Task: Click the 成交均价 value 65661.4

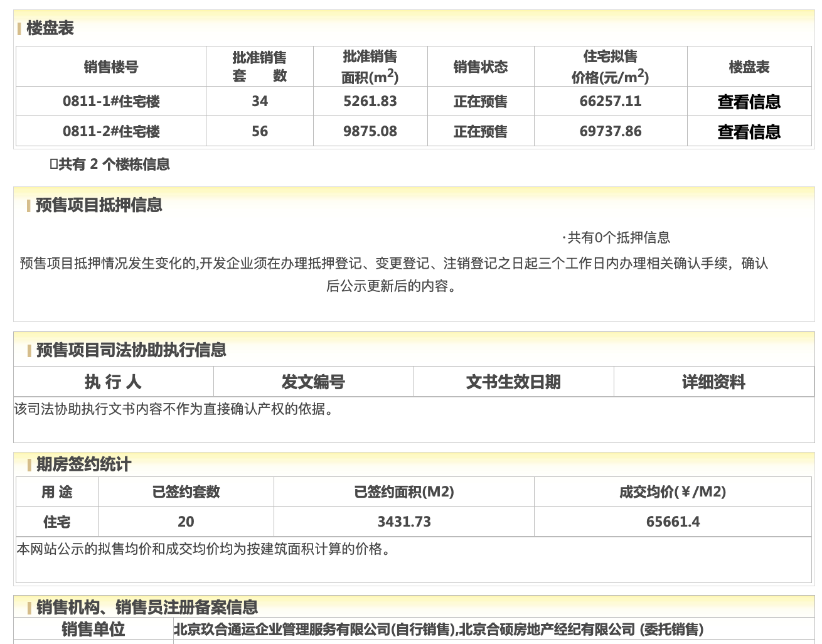Action: tap(673, 522)
